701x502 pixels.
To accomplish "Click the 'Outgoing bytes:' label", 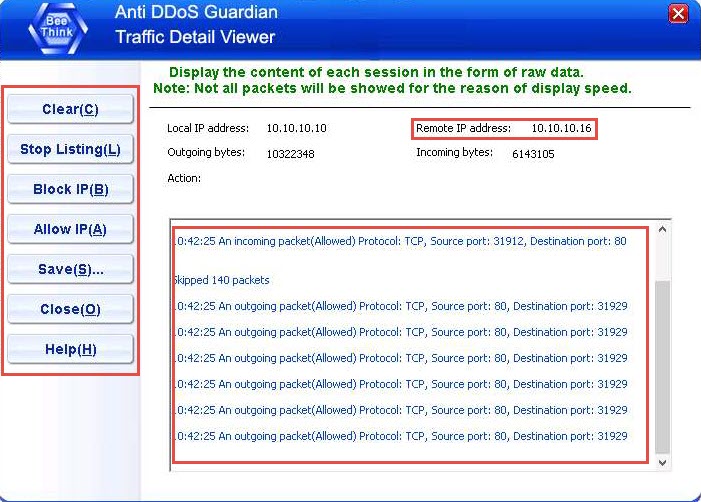I will point(206,152).
